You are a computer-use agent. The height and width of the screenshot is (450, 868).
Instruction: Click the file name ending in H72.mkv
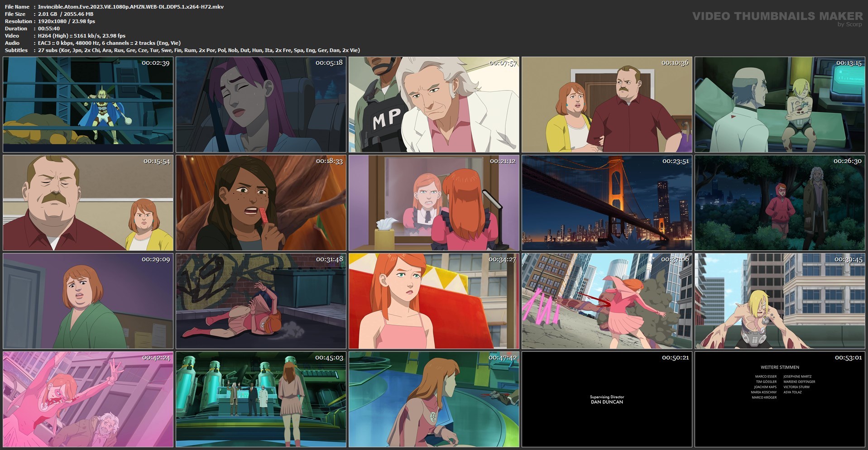tap(131, 7)
